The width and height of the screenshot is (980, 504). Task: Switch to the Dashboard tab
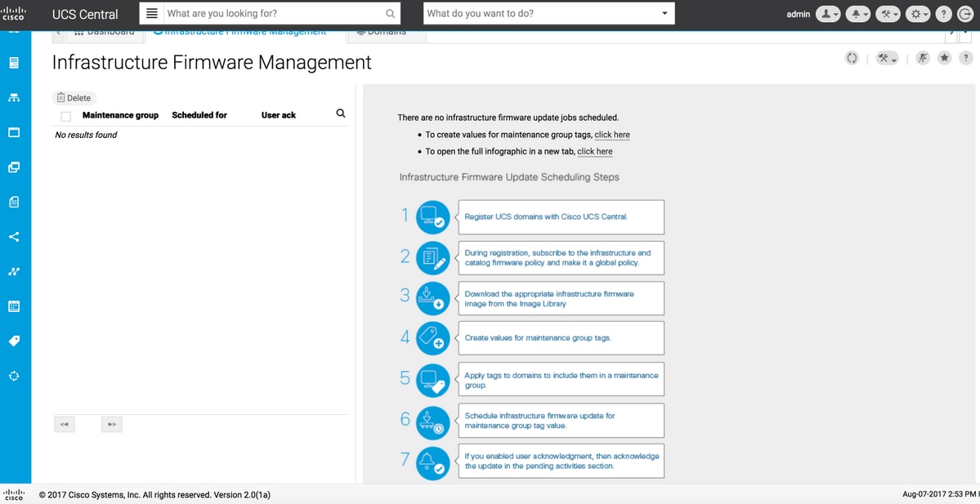104,33
